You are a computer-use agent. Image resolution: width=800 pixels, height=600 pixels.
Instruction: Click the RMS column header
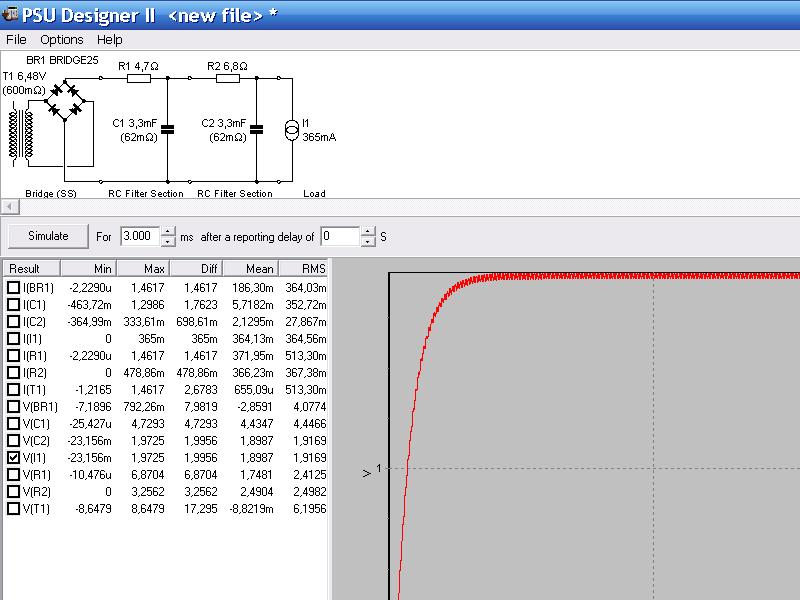302,268
